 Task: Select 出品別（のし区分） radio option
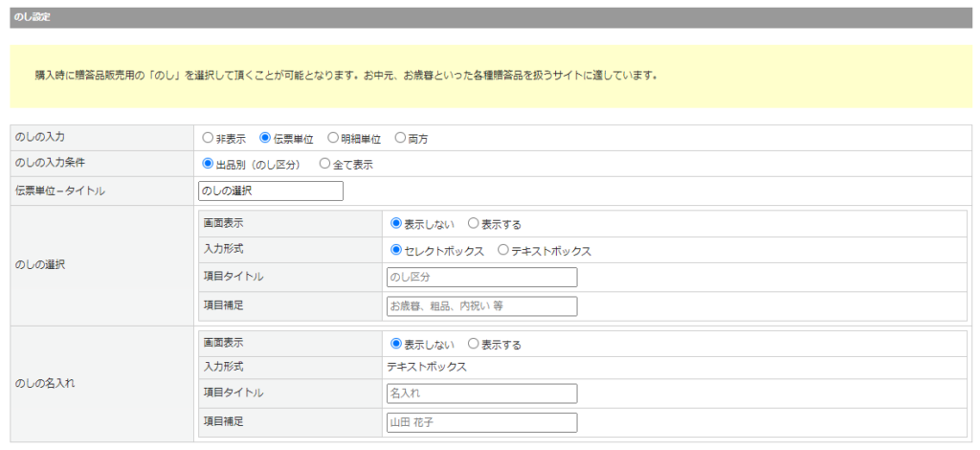click(x=208, y=164)
